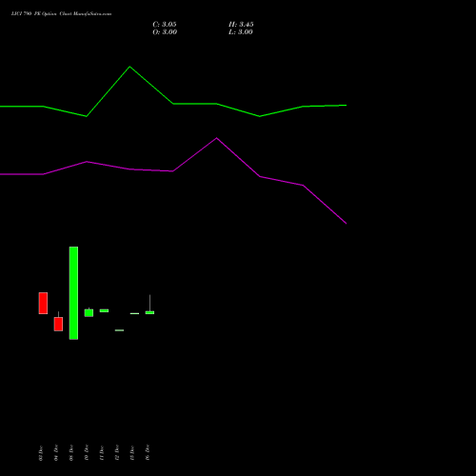Click the peak of the green line
Viewport: 476px width, 476px height.
[x=129, y=67]
